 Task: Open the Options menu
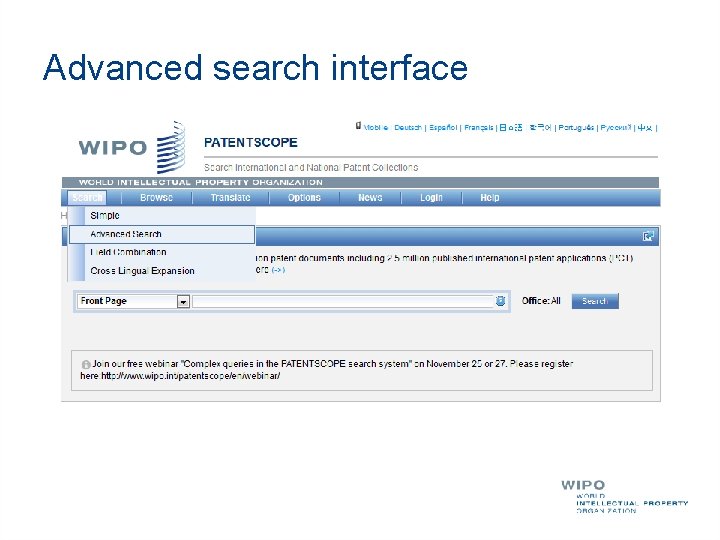(304, 197)
